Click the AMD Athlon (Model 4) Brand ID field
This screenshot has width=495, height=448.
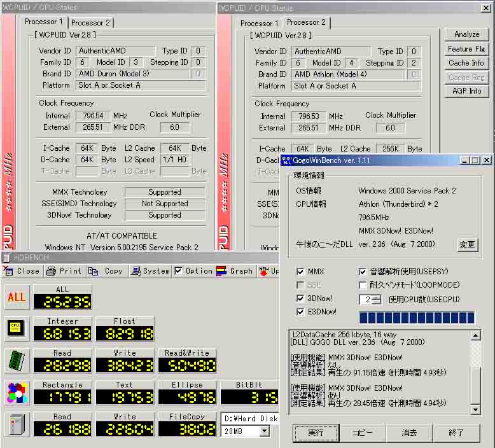pos(349,74)
